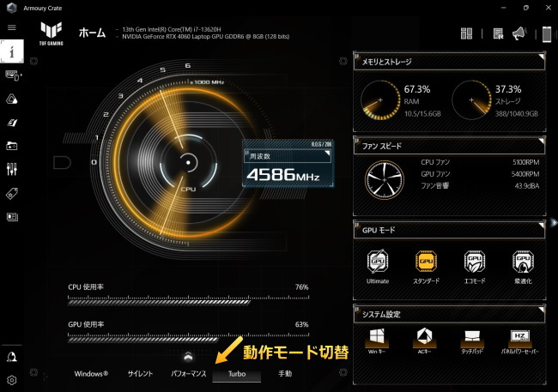Click the GPU ファン 5400RPM row
This screenshot has height=392, width=558.
pyautogui.click(x=480, y=174)
